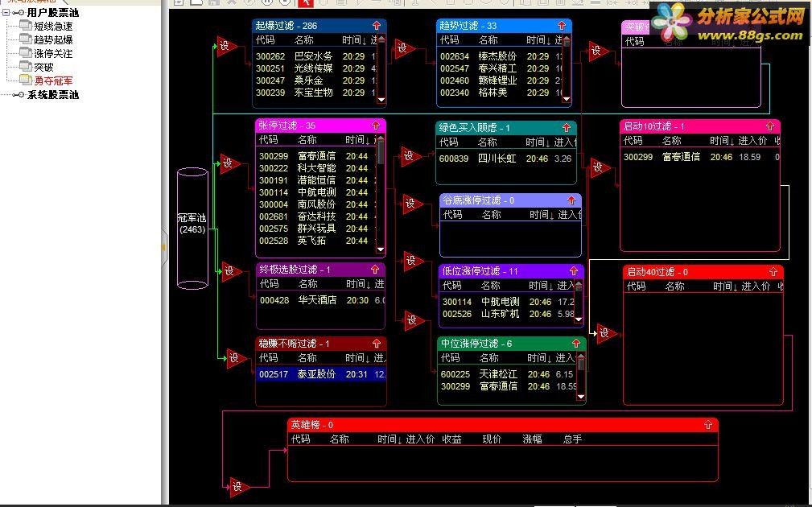
Task: Click the up-arrow icon on 启动40过滤 header
Action: [x=773, y=272]
